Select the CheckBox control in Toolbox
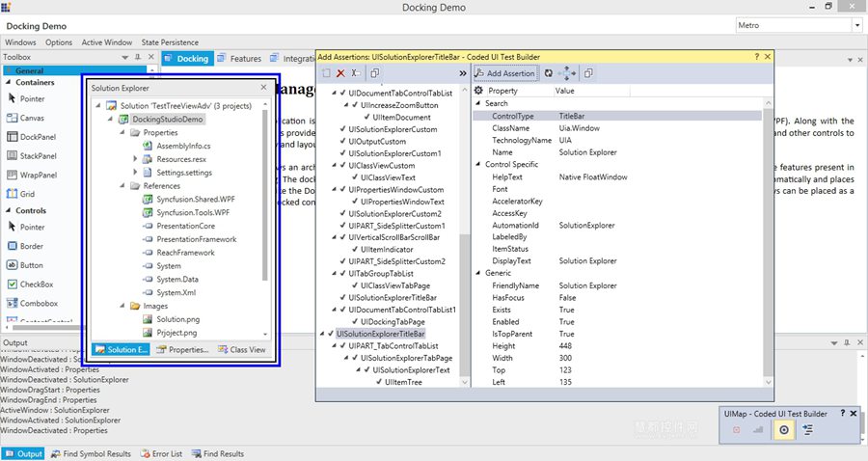The image size is (868, 461). [30, 284]
